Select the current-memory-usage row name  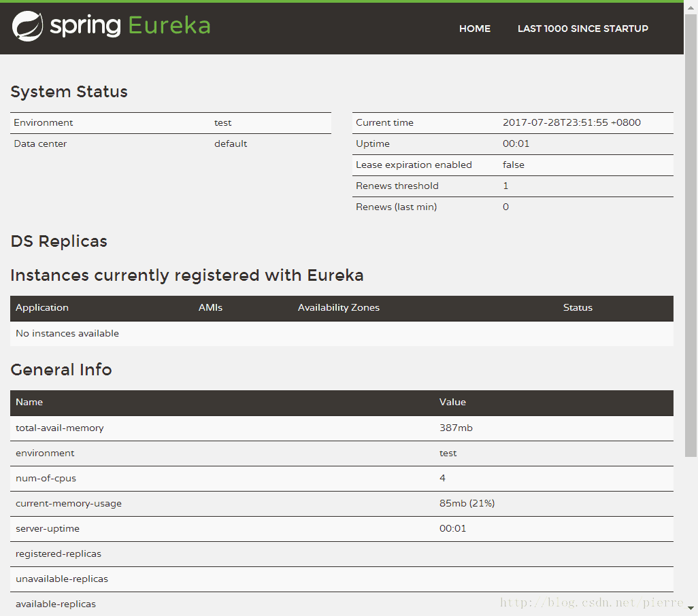tap(69, 503)
